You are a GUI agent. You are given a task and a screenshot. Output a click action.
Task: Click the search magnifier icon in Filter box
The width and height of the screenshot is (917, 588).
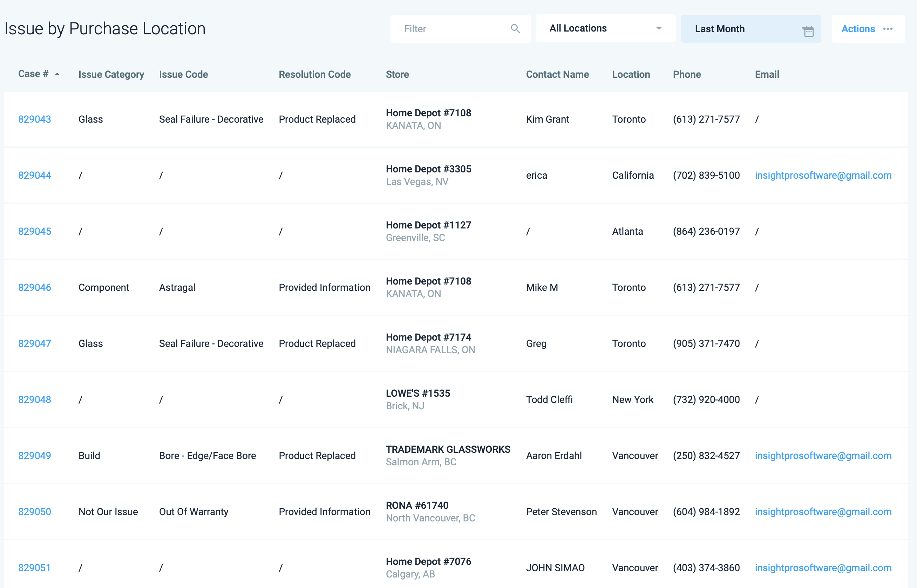point(515,29)
